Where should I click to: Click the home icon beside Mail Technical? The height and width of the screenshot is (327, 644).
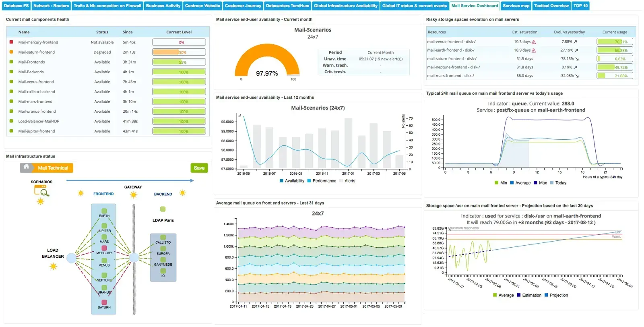click(26, 167)
